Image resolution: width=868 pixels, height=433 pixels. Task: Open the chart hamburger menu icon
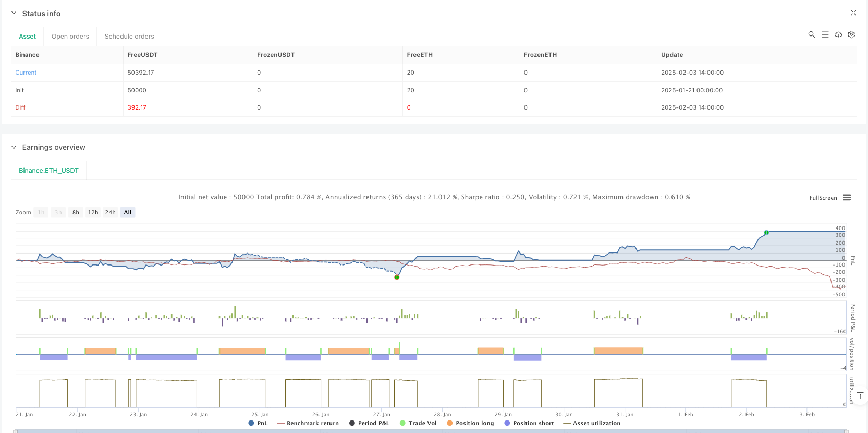tap(847, 198)
